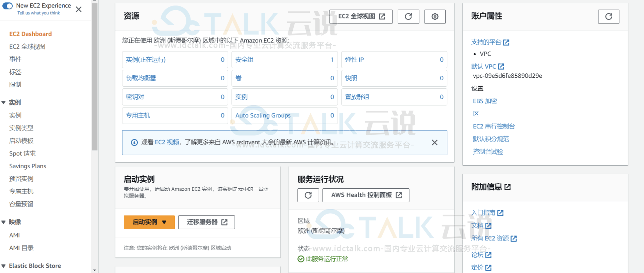
Task: Select EC2 Dashboard in the sidebar
Action: [x=30, y=34]
